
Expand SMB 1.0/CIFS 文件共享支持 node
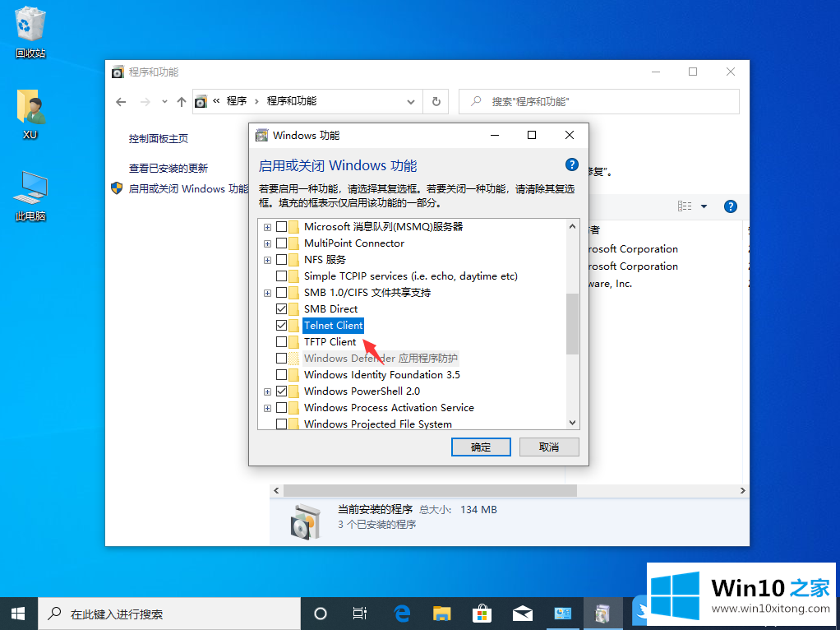[267, 294]
